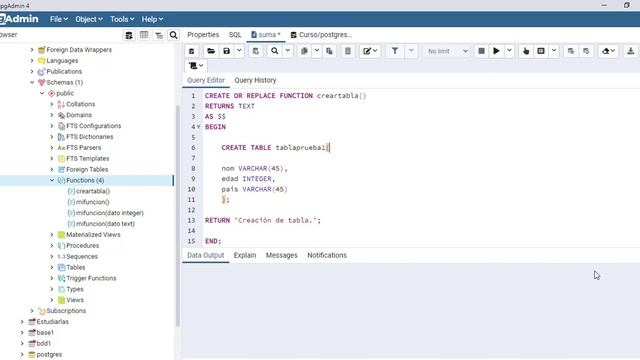This screenshot has width=640, height=360.
Task: Expand the Filter options dropdown arrow
Action: 411,51
